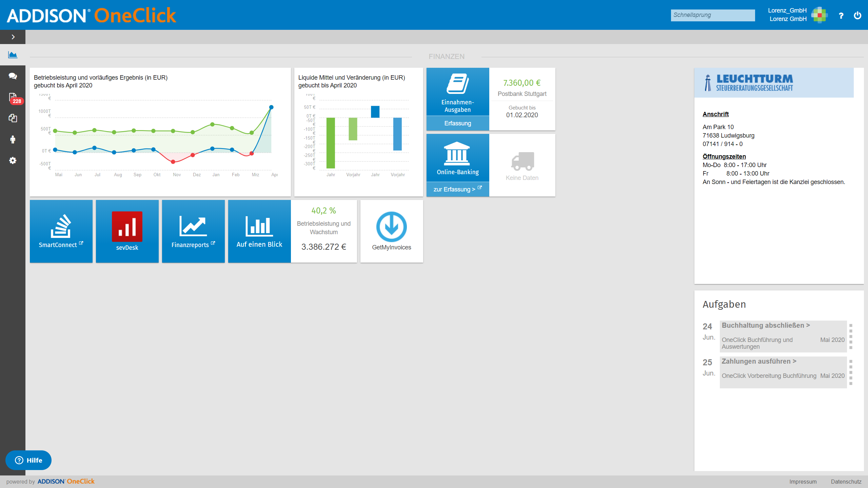Launch the sevDesk tile
Screen dimensions: 868x488
point(127,231)
